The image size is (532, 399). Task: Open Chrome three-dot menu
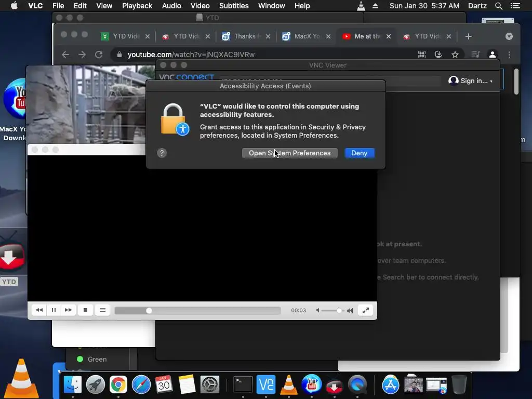point(509,55)
